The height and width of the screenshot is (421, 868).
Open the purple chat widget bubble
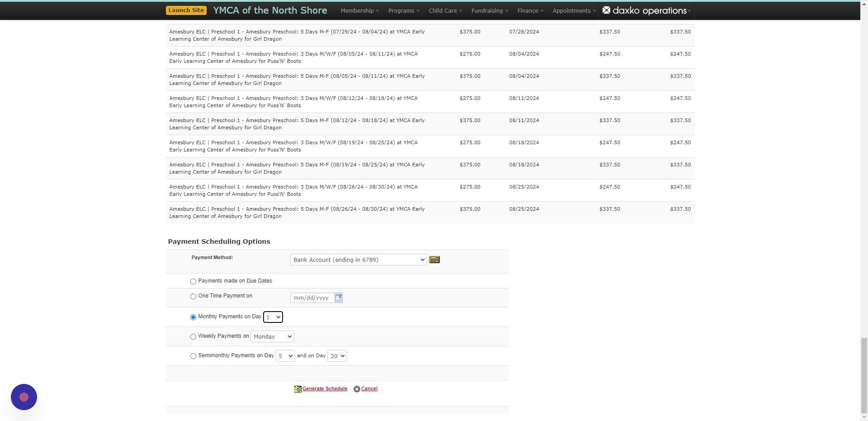point(24,397)
